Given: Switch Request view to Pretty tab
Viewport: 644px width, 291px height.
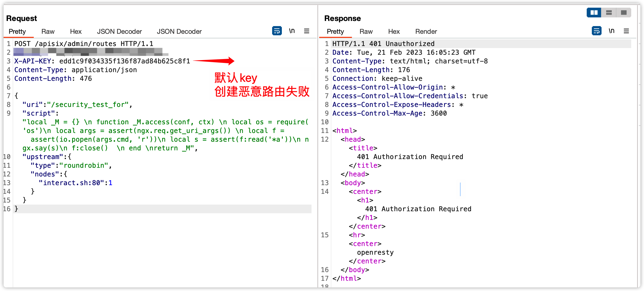Looking at the screenshot, I should point(17,31).
